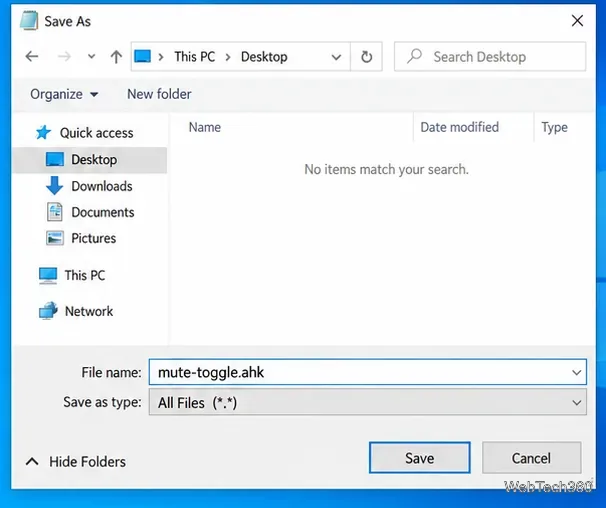
Task: Click the Search Desktop field
Action: coord(490,57)
